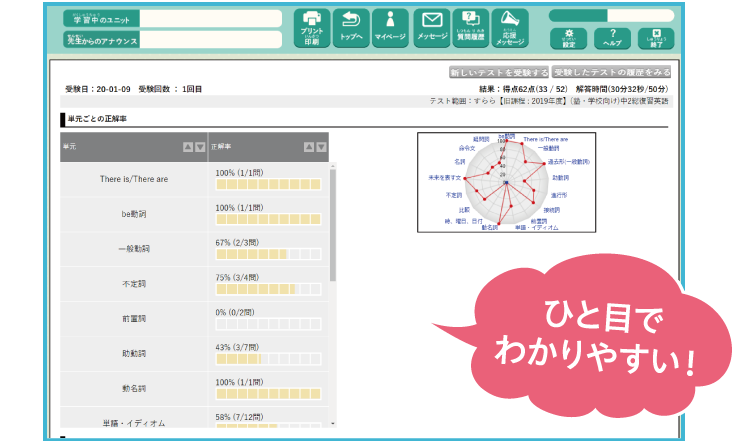The height and width of the screenshot is (441, 735).
Task: Click the 学習中のユニット field
Action: pos(210,18)
